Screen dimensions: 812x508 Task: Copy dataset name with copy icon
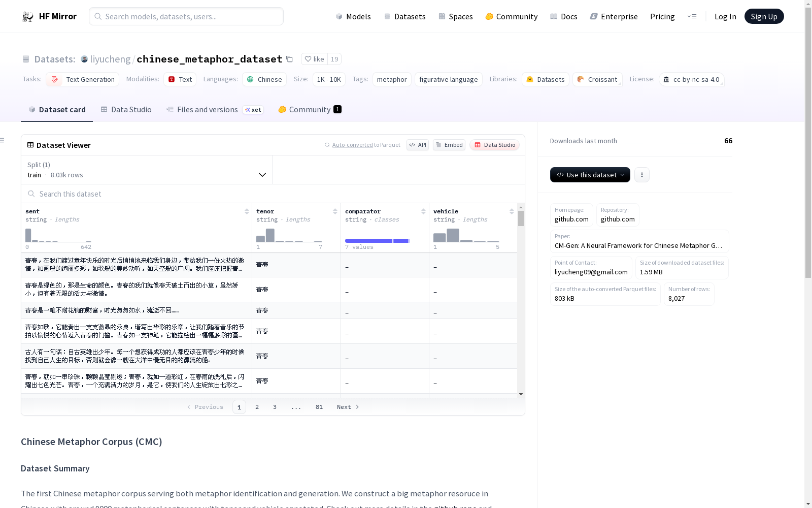(289, 59)
